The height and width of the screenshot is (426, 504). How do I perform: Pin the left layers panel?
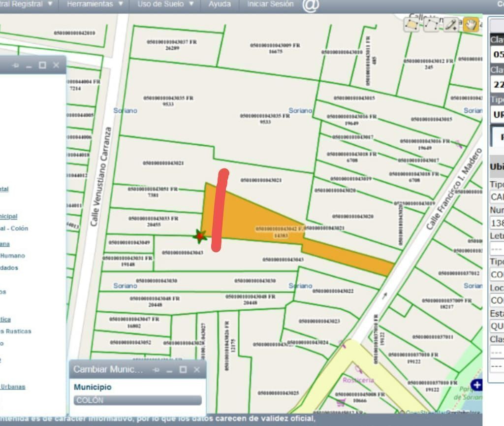(x=15, y=66)
